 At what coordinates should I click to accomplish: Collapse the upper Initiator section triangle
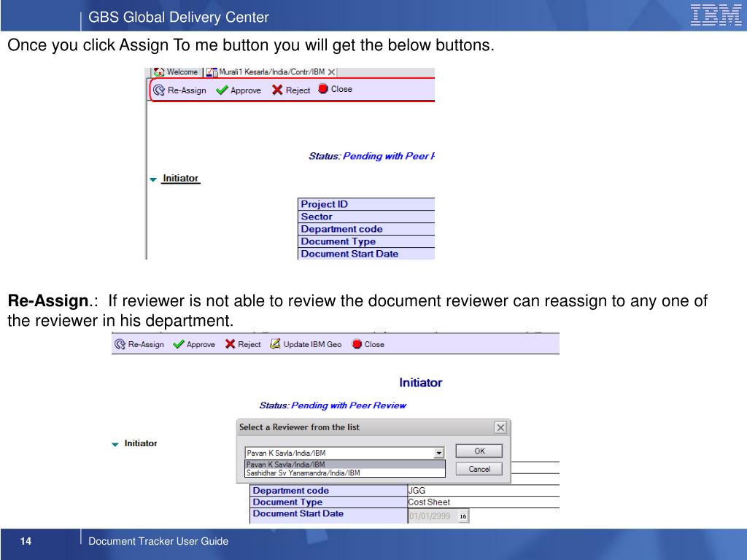point(153,179)
